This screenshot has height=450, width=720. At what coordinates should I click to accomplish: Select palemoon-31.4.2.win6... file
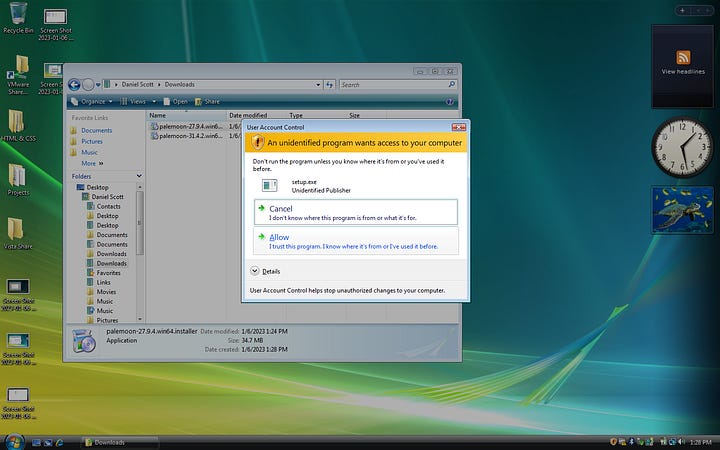click(191, 136)
